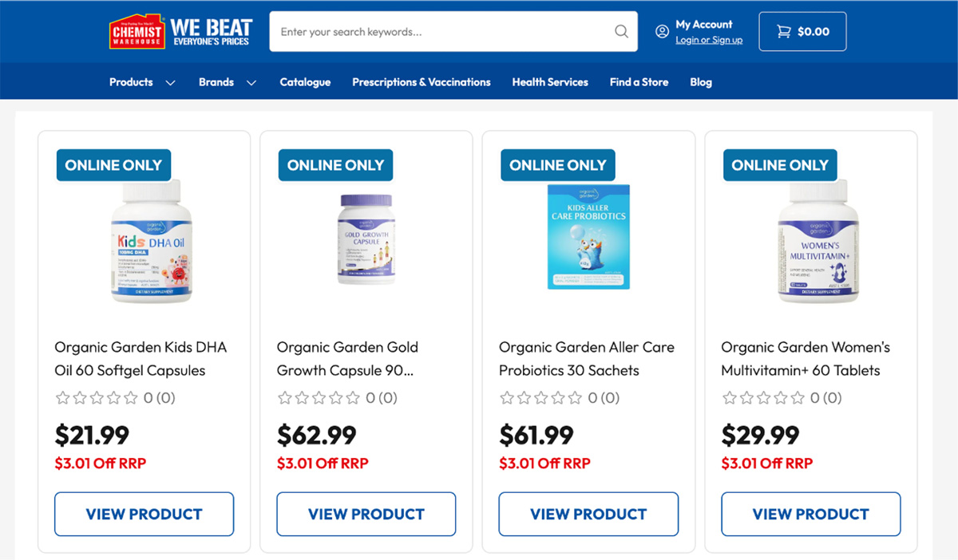Select Find a Store
Viewport: 958px width, 560px height.
point(639,82)
